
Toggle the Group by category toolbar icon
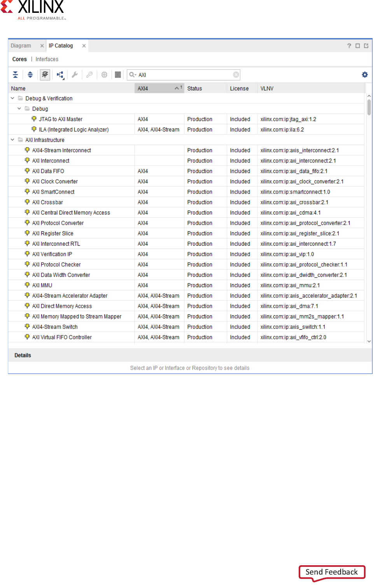[45, 75]
